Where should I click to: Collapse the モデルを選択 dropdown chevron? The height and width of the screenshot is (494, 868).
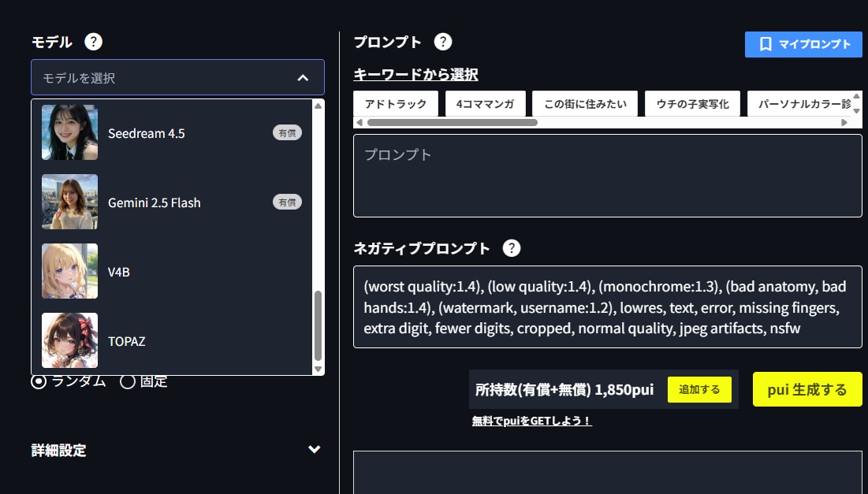(x=303, y=78)
